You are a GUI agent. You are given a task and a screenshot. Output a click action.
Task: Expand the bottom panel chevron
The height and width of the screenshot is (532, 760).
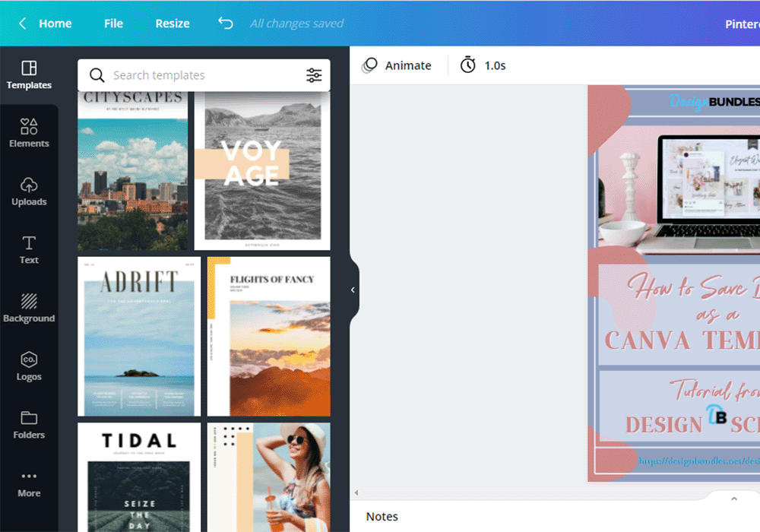pos(734,499)
